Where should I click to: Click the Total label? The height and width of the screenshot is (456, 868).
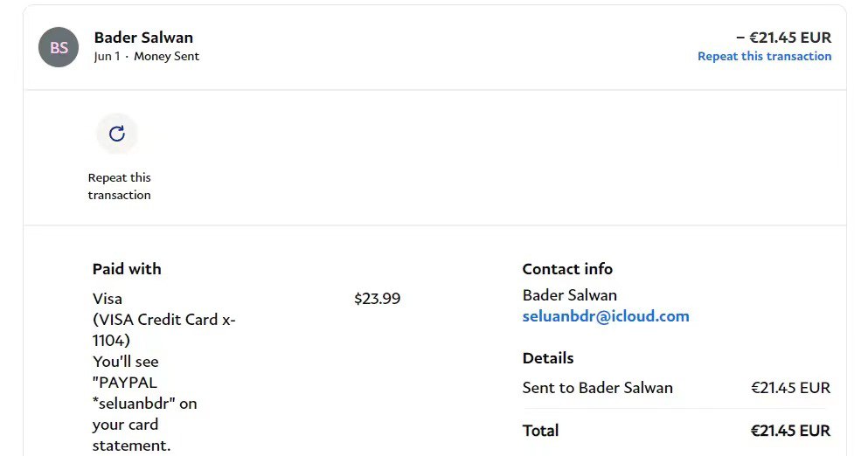(540, 431)
